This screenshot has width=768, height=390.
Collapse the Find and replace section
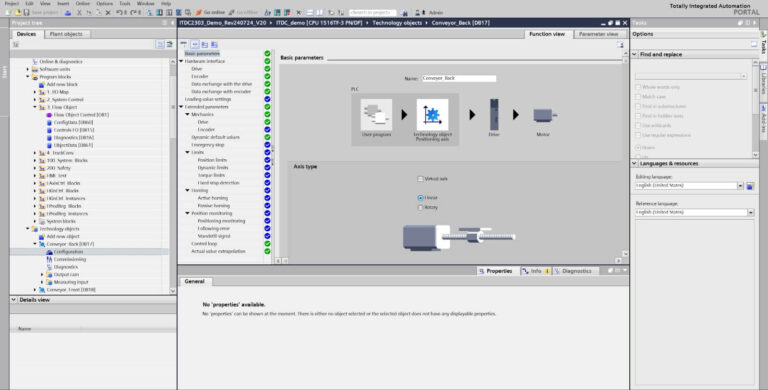(635, 54)
